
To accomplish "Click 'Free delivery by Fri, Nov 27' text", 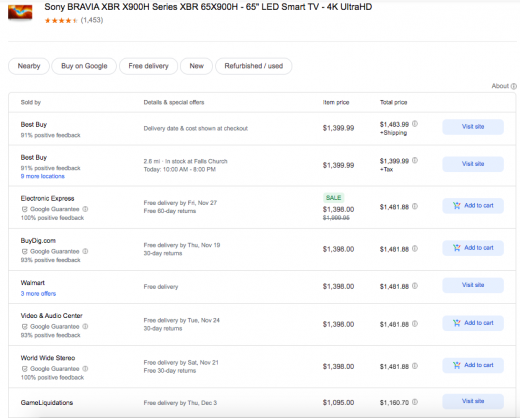I will (x=180, y=203).
